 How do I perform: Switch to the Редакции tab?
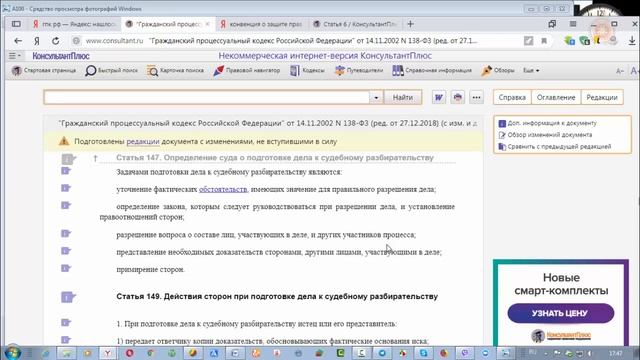pyautogui.click(x=602, y=98)
